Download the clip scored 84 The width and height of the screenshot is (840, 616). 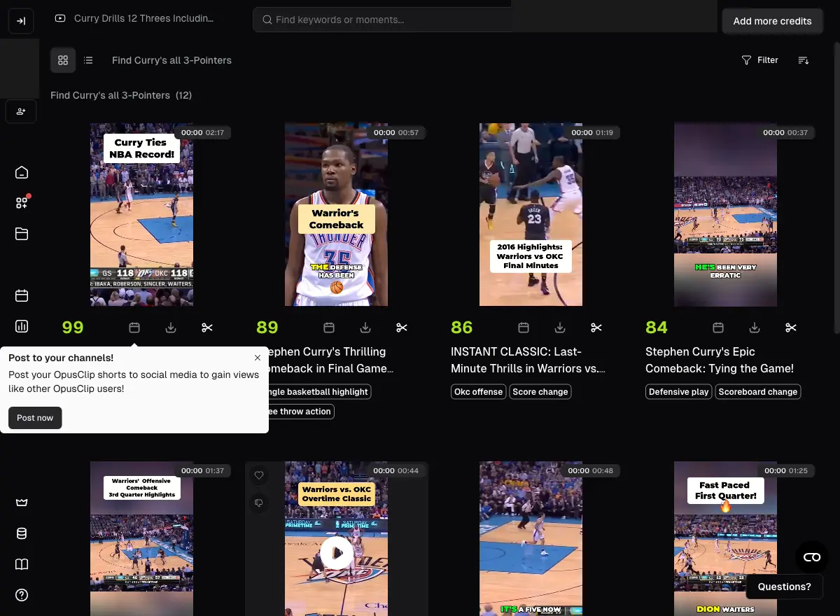(x=755, y=328)
